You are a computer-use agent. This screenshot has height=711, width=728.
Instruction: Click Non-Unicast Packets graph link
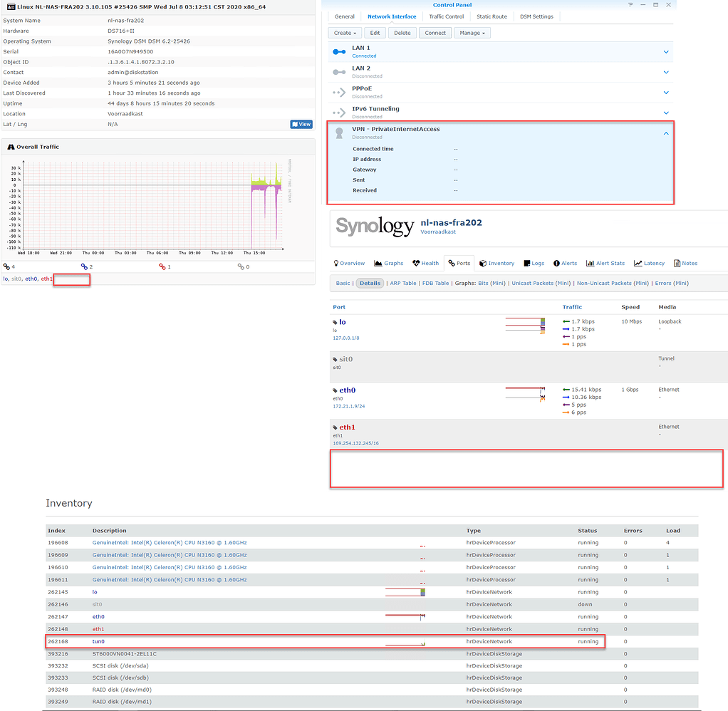pyautogui.click(x=605, y=284)
